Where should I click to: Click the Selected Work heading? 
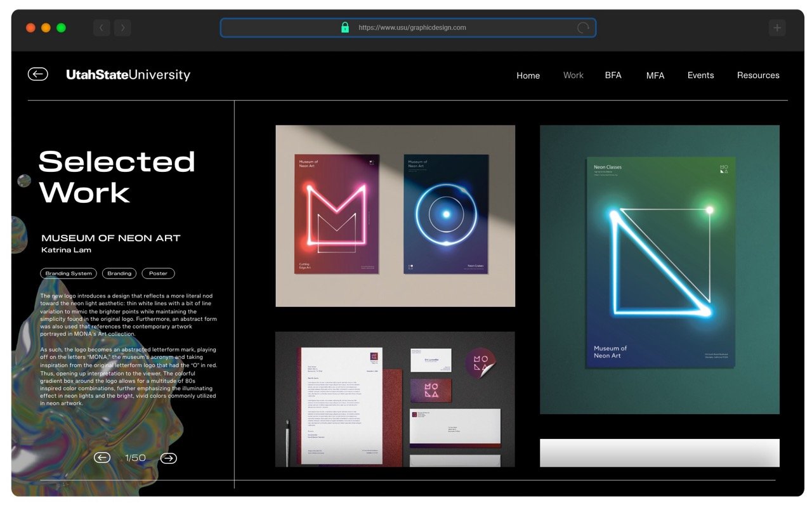[117, 177]
